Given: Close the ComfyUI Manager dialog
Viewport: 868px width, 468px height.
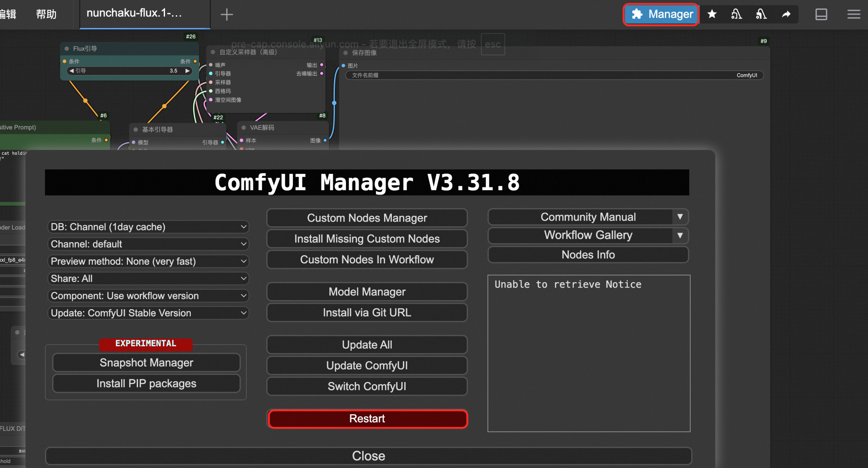Looking at the screenshot, I should click(369, 456).
